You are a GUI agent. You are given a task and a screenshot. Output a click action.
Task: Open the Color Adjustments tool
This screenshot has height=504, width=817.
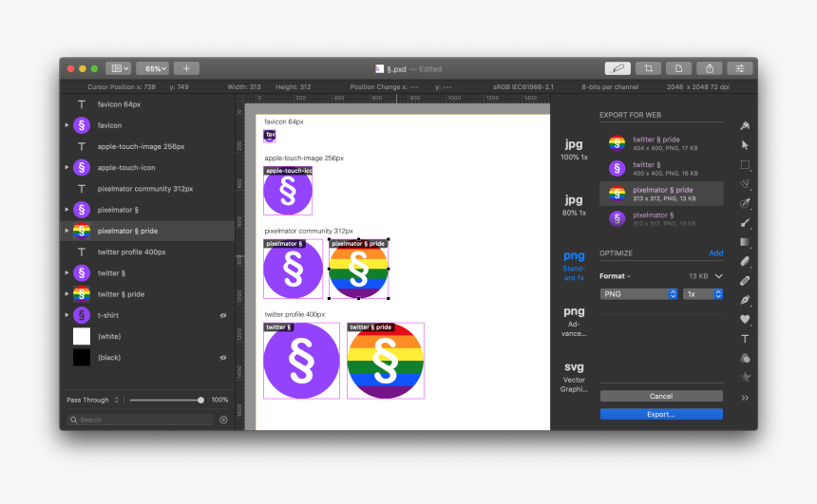click(x=745, y=358)
